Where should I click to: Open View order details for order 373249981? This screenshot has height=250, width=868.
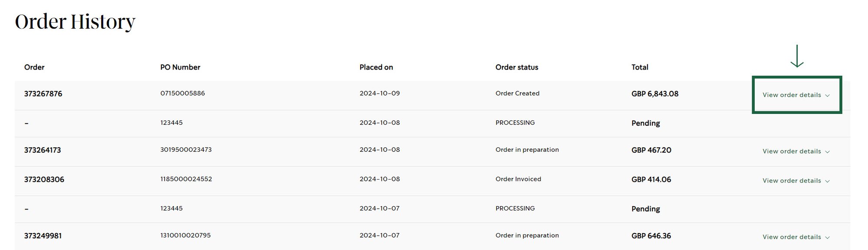click(796, 237)
